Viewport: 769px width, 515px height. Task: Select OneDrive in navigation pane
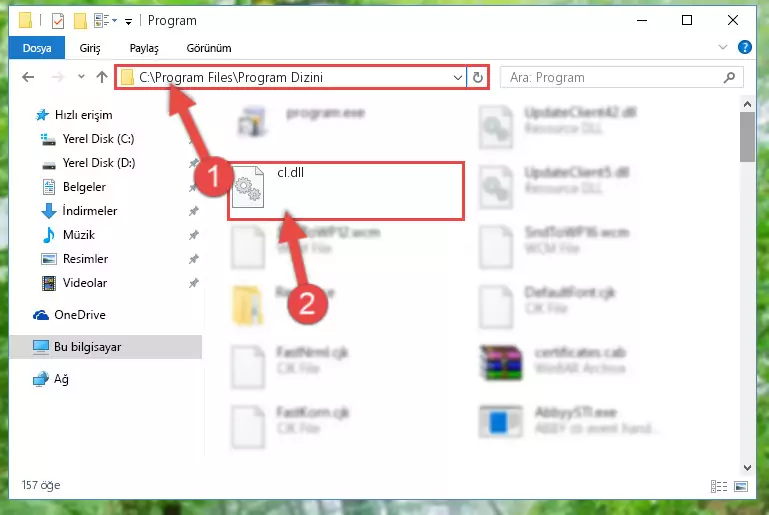tap(79, 315)
